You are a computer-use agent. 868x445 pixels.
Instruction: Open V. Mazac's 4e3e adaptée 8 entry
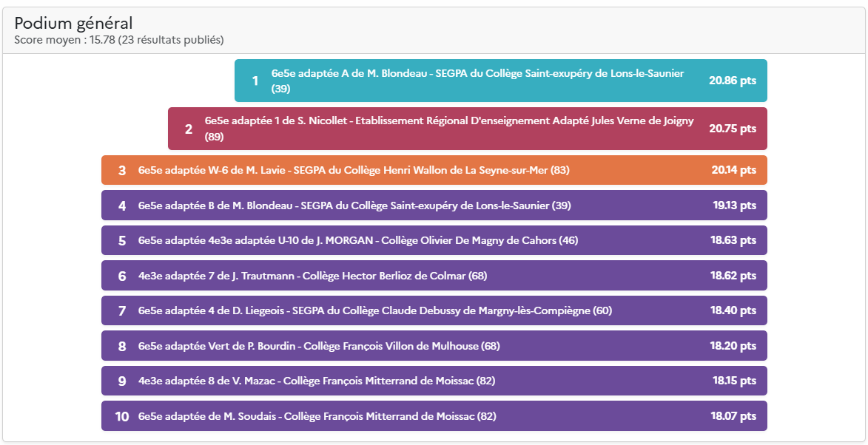[317, 381]
